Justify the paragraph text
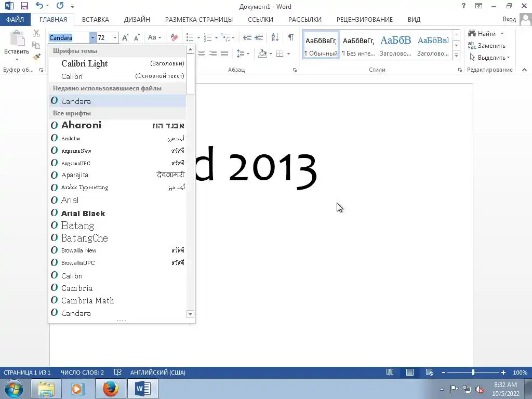 point(224,54)
